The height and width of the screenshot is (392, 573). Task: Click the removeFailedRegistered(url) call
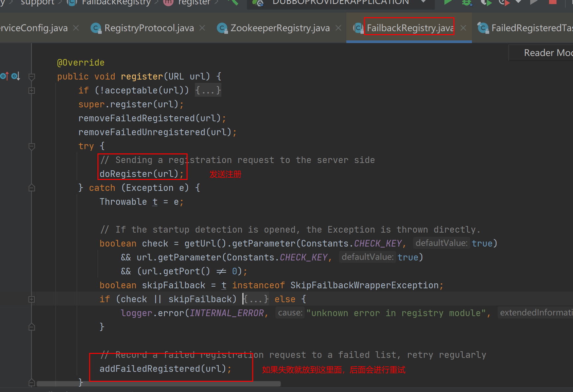149,118
